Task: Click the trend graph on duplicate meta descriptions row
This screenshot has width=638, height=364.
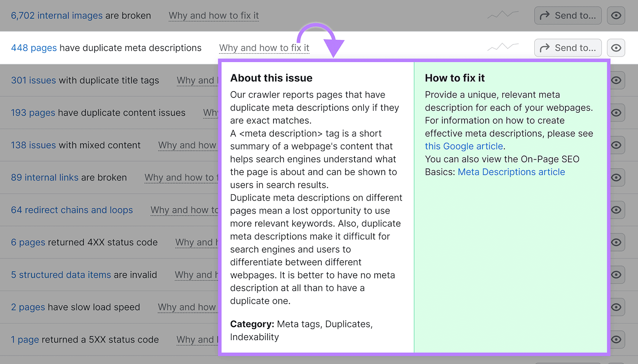Action: coord(502,47)
